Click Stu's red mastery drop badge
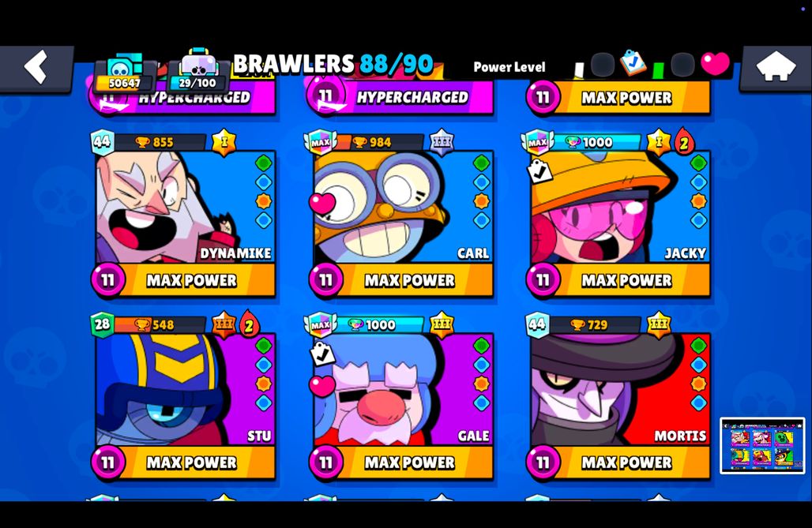812x528 pixels. pyautogui.click(x=249, y=324)
